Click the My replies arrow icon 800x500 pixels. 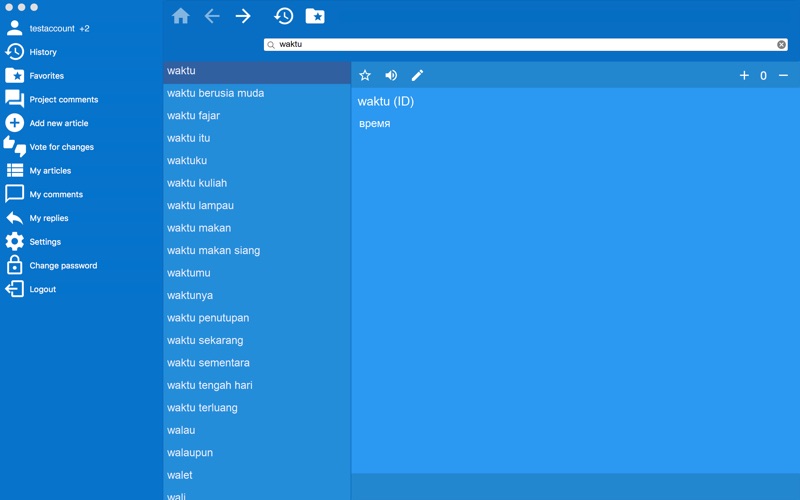(x=14, y=218)
